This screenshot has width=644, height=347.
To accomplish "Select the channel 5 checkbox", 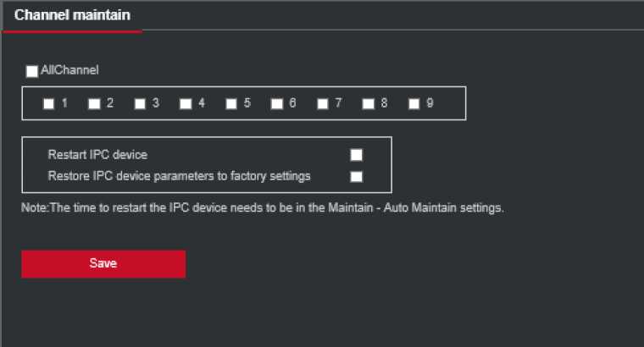I will click(231, 104).
